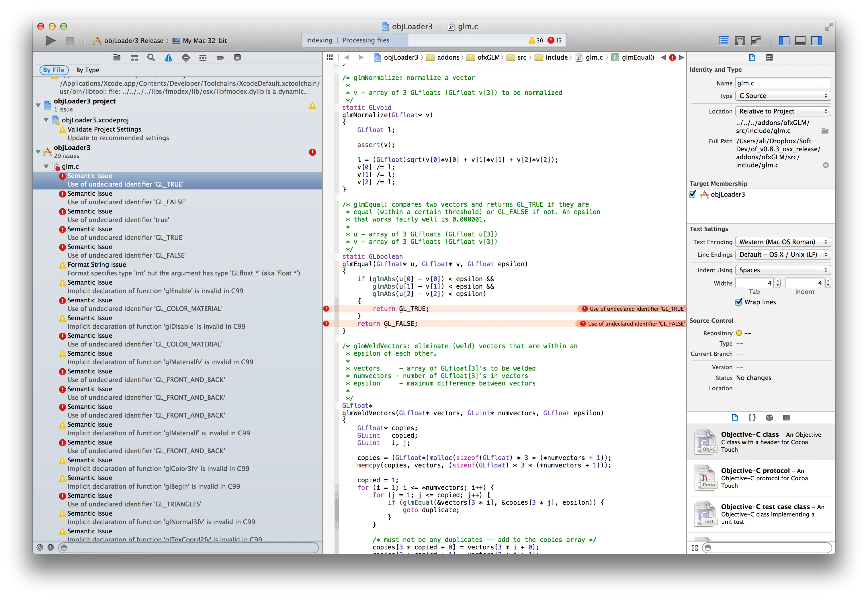
Task: Select the Format String Issue warning
Action: pos(177,269)
